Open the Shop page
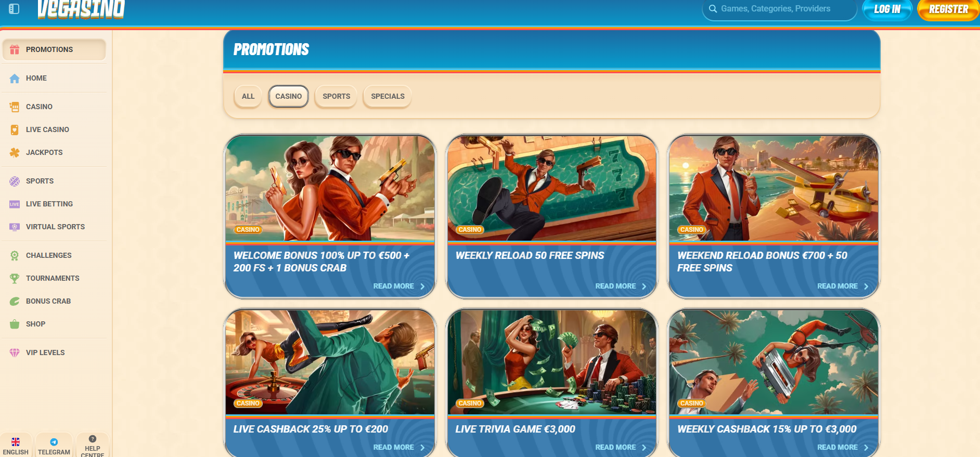This screenshot has width=980, height=457. (x=54, y=324)
